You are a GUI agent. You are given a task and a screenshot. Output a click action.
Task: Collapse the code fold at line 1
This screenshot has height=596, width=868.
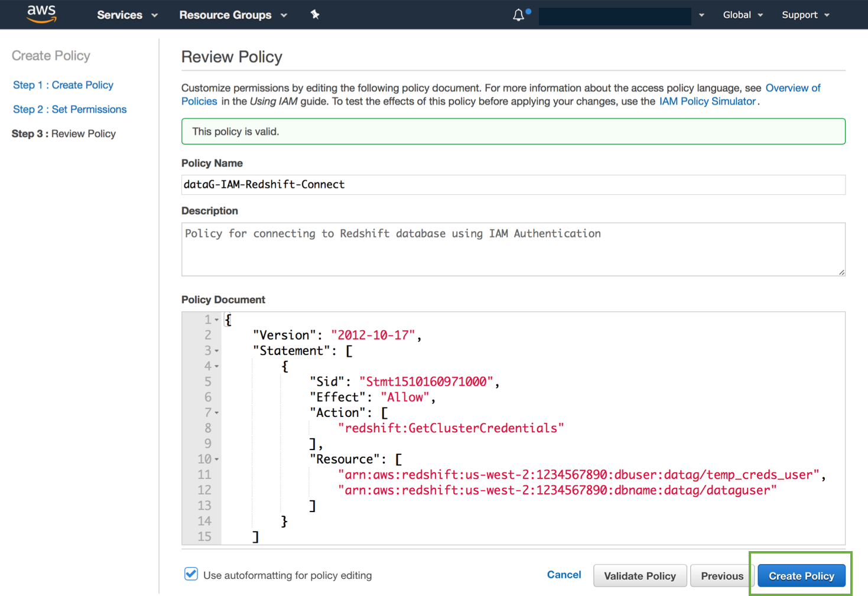pyautogui.click(x=217, y=320)
